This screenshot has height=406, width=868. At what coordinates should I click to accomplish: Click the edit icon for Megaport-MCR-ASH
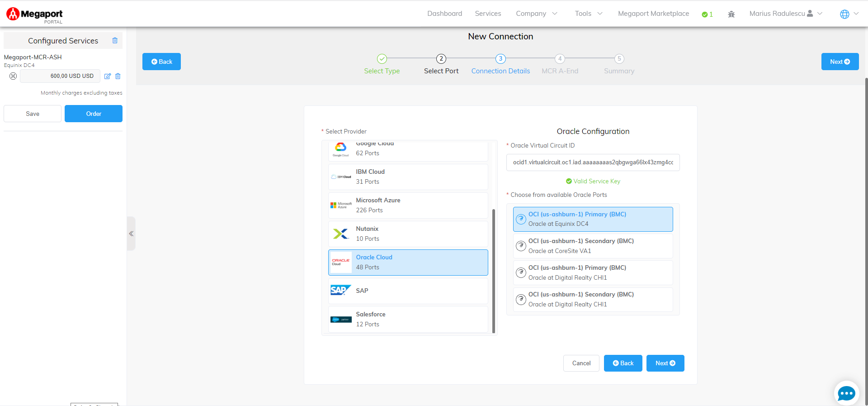pos(108,76)
